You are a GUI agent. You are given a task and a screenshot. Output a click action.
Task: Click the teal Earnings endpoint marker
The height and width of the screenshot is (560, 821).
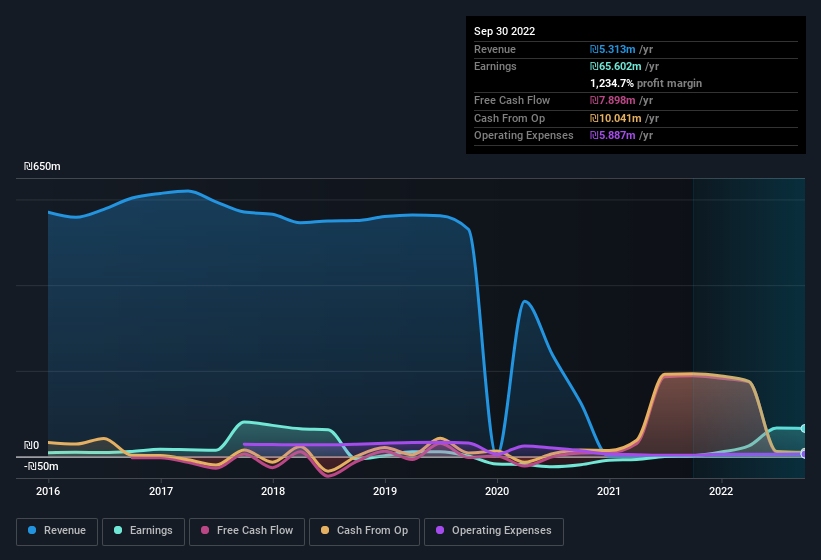pos(804,429)
